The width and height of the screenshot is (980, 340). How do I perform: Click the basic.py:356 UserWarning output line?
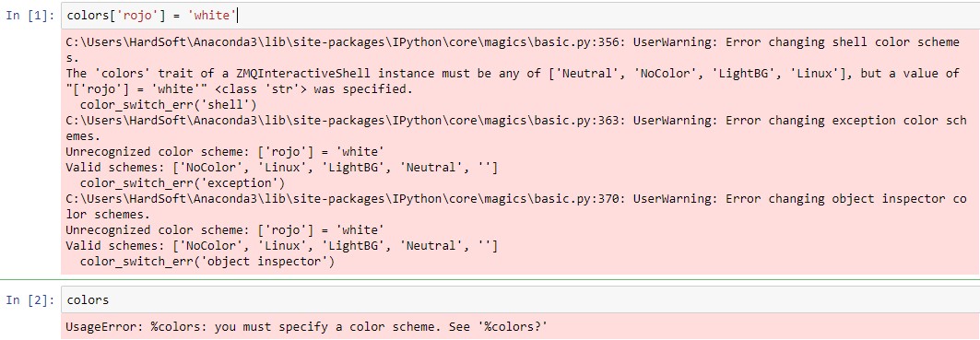click(x=513, y=41)
